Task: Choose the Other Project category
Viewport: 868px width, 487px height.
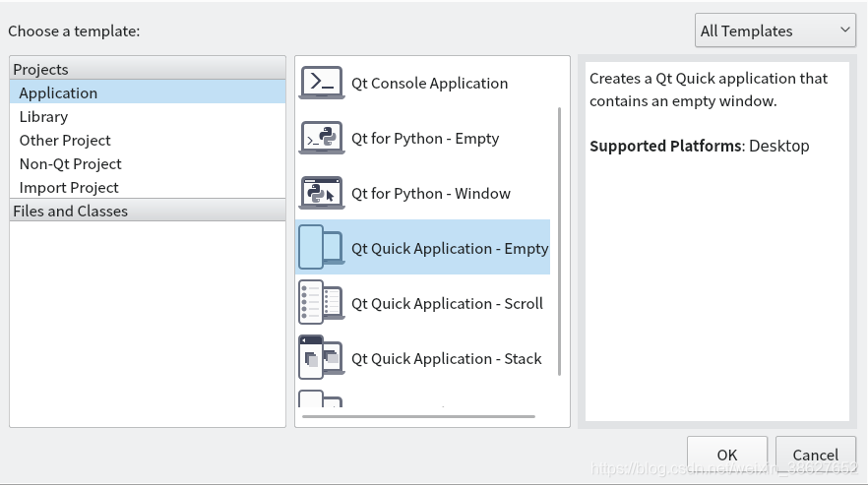Action: (65, 140)
